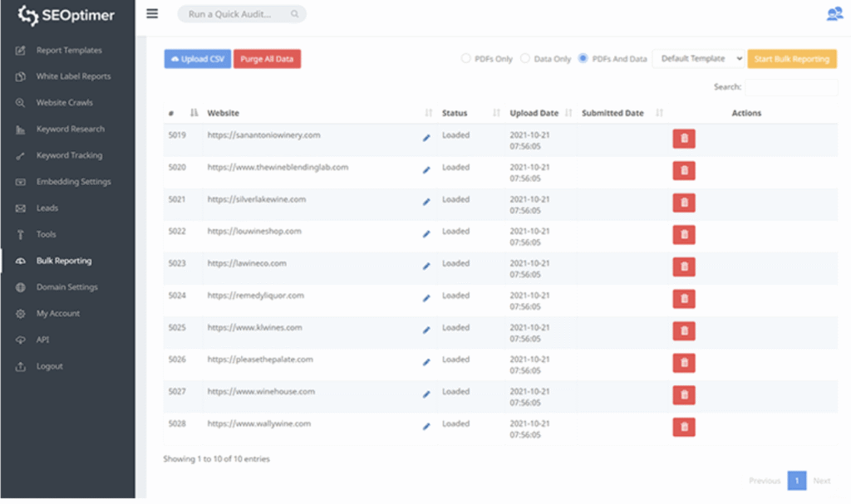Toggle the hamburger sidebar menu

152,13
